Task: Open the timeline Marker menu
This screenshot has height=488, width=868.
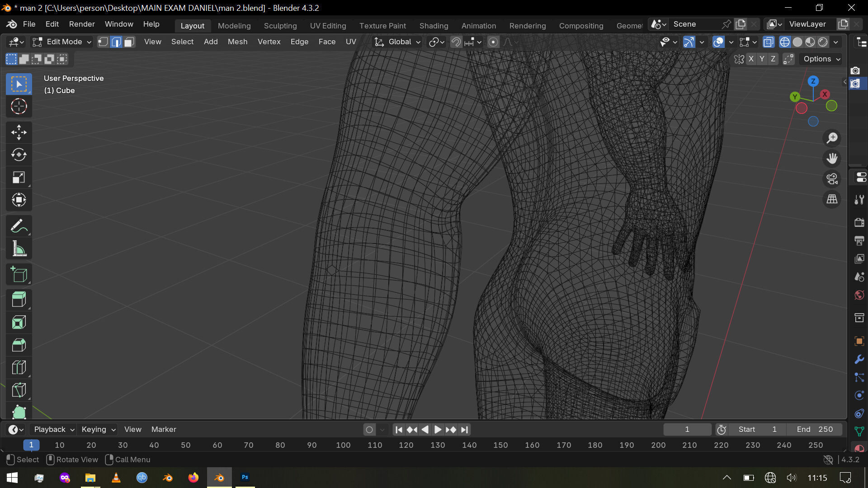Action: [x=164, y=430]
